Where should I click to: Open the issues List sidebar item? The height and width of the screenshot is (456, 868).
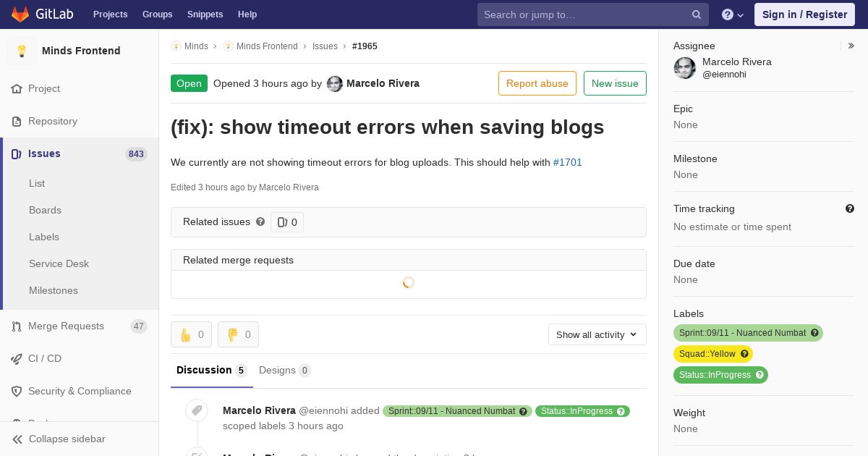point(37,184)
